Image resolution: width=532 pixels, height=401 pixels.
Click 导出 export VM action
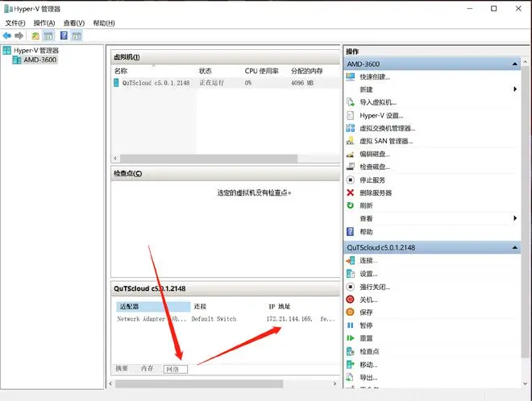tap(368, 378)
